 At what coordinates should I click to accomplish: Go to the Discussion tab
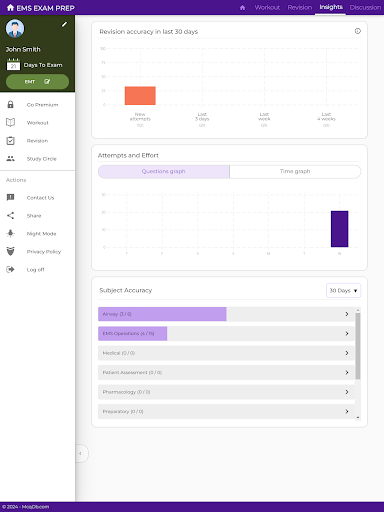[x=365, y=7]
